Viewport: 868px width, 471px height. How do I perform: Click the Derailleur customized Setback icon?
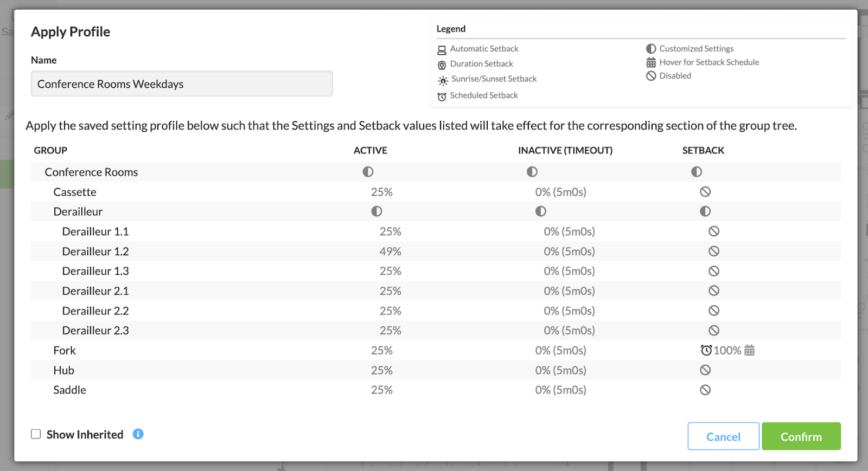tap(705, 211)
